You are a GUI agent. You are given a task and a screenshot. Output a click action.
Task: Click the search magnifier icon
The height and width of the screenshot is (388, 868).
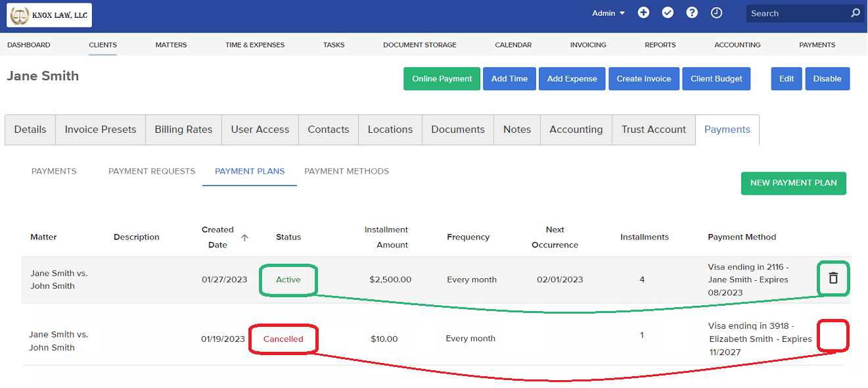tap(854, 12)
